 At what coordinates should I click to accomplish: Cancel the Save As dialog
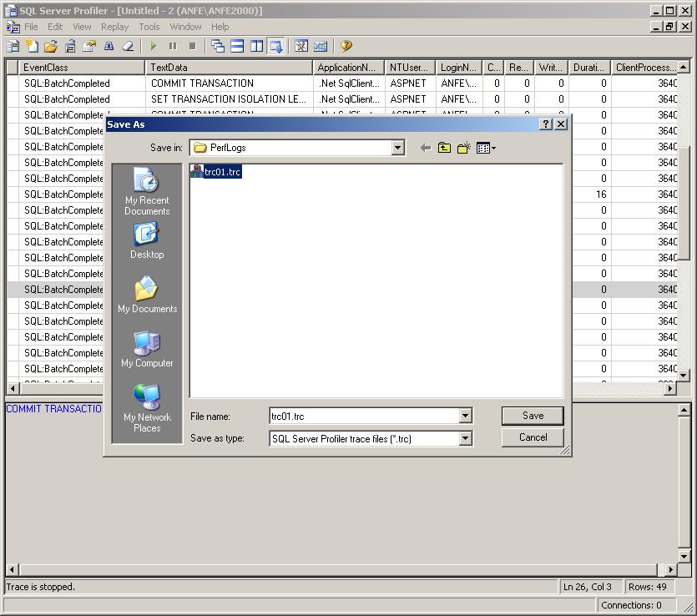click(533, 437)
